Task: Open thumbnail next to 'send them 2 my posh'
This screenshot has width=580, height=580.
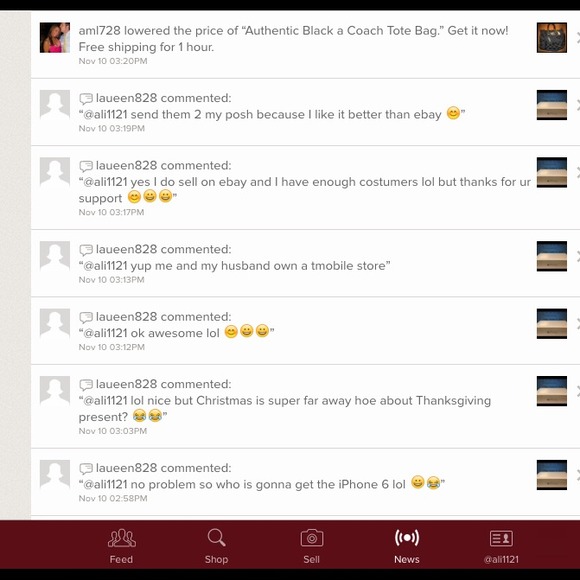Action: [x=552, y=105]
